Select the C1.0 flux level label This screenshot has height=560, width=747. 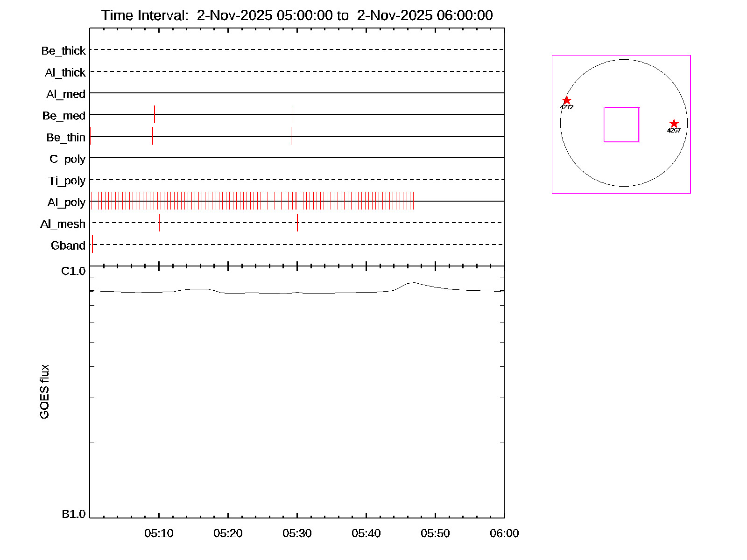point(73,271)
